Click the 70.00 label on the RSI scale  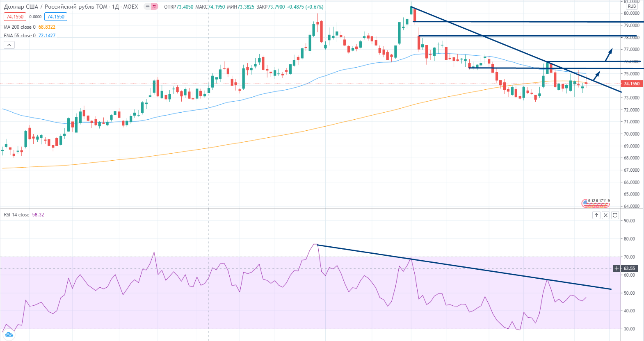tap(629, 257)
